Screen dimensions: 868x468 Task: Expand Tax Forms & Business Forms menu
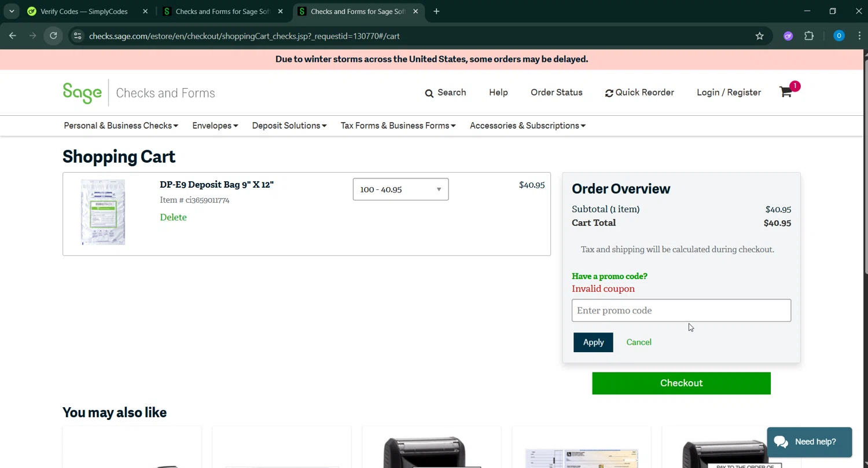click(x=398, y=126)
